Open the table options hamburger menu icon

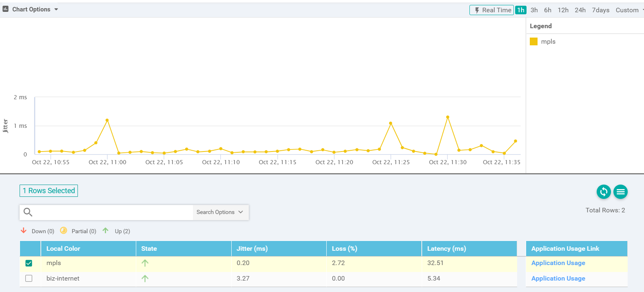click(x=620, y=192)
